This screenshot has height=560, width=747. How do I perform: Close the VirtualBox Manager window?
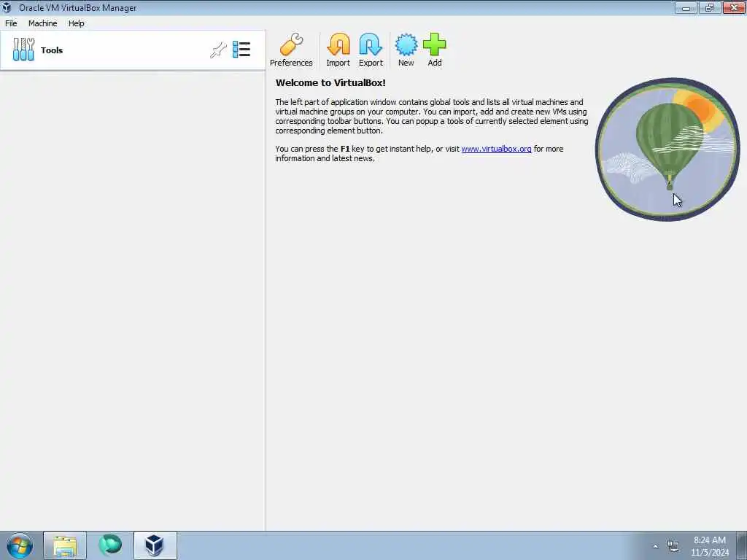(x=734, y=7)
